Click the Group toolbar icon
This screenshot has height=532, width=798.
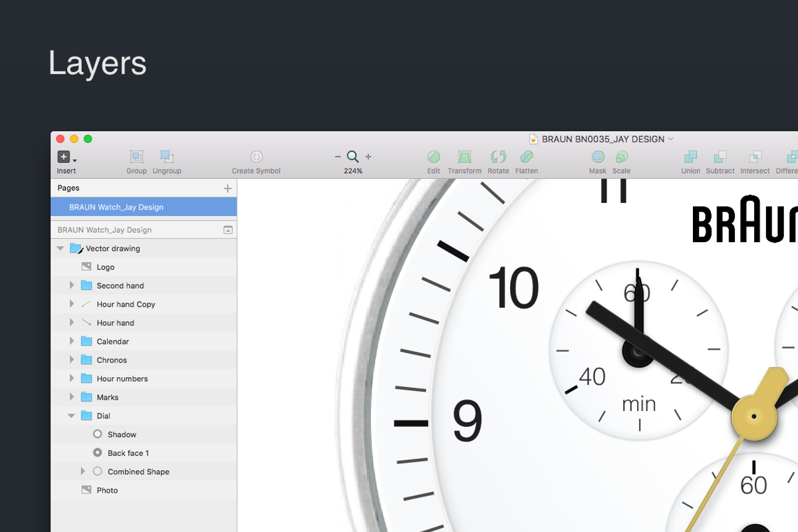coord(136,157)
